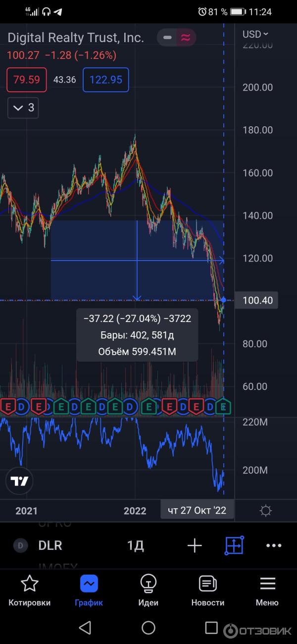The image size is (297, 644).
Task: Tap the measurement tooltip −37.22 (−27.04%)
Action: click(137, 319)
